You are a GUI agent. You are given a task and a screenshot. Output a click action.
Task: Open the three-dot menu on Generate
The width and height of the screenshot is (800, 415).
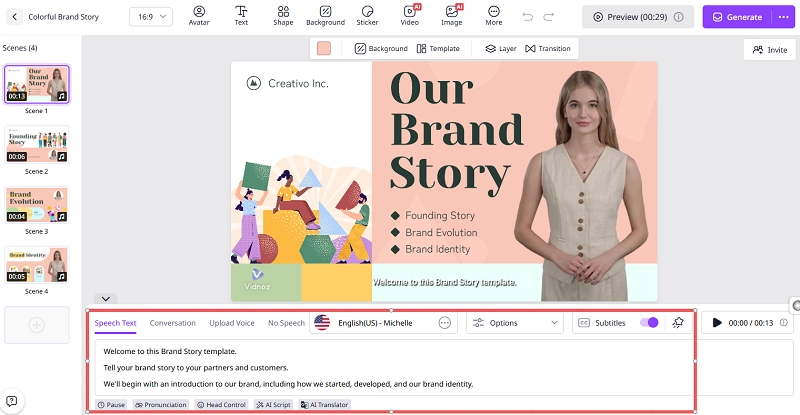[x=784, y=17]
